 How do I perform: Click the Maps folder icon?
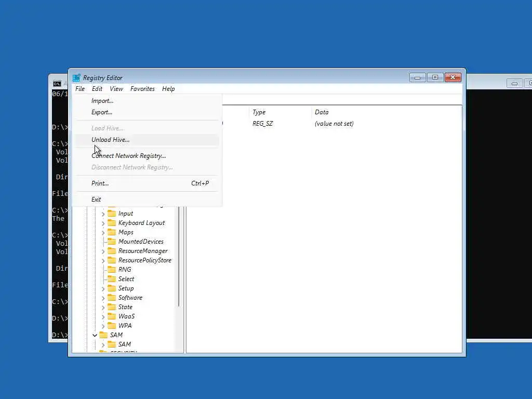[112, 232]
